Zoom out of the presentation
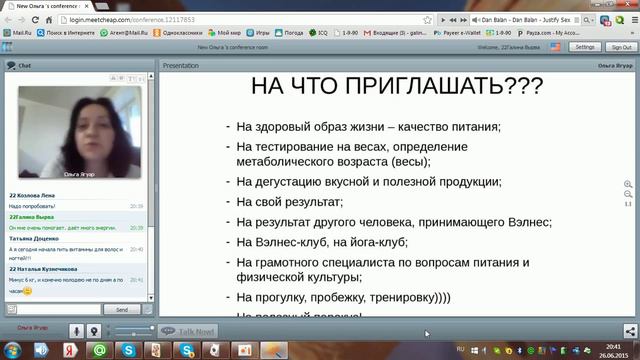The height and width of the screenshot is (360, 640). pyautogui.click(x=628, y=194)
